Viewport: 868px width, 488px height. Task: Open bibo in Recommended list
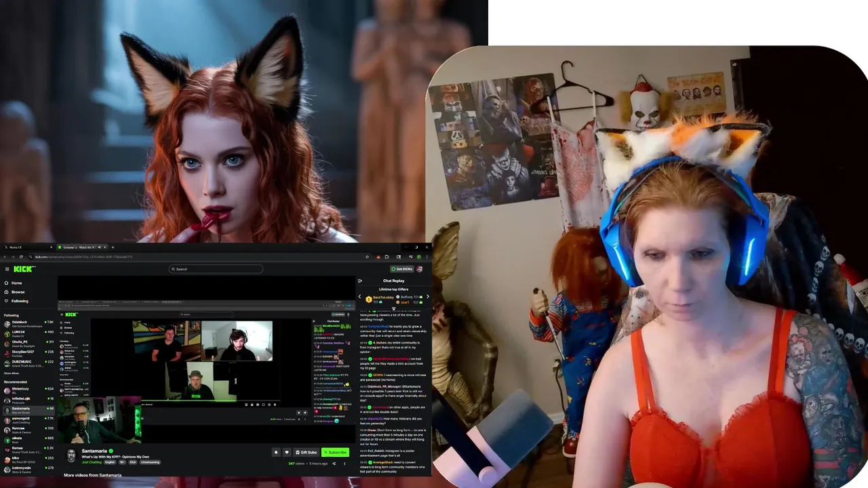28,459
